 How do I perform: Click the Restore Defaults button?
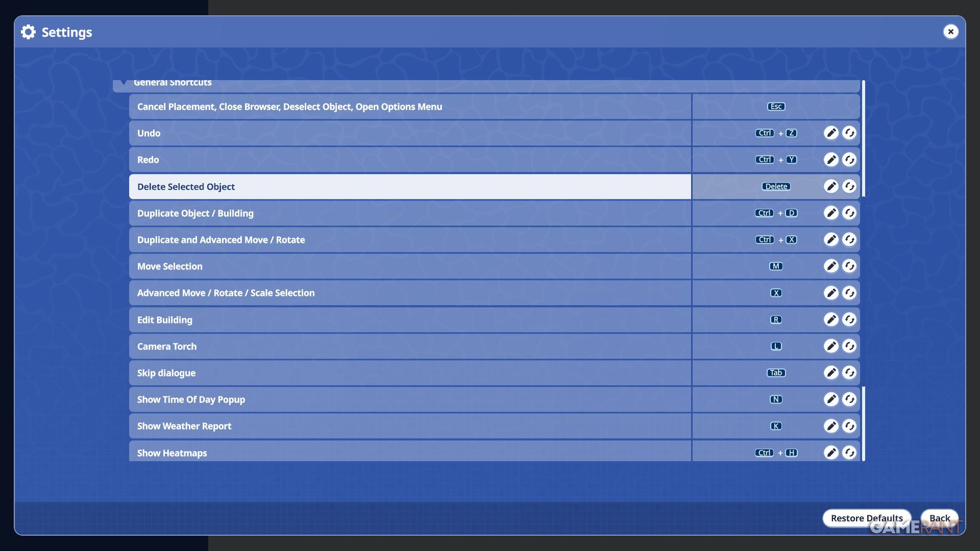point(866,518)
